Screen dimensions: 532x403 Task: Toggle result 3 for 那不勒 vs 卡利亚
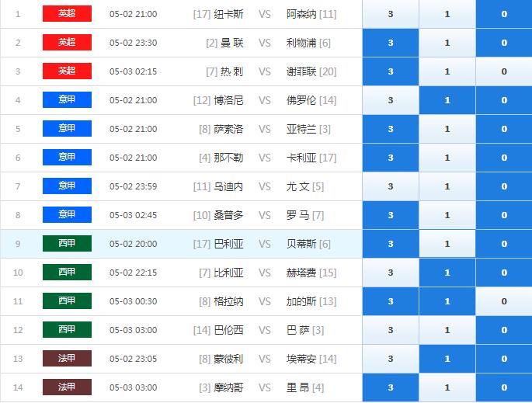391,158
